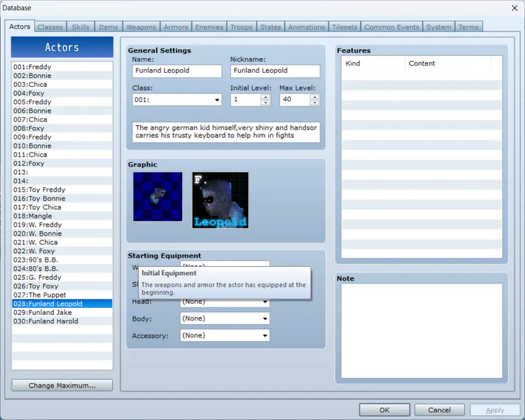Select actor 017:Toy Chica
This screenshot has width=525, height=420.
(x=62, y=207)
